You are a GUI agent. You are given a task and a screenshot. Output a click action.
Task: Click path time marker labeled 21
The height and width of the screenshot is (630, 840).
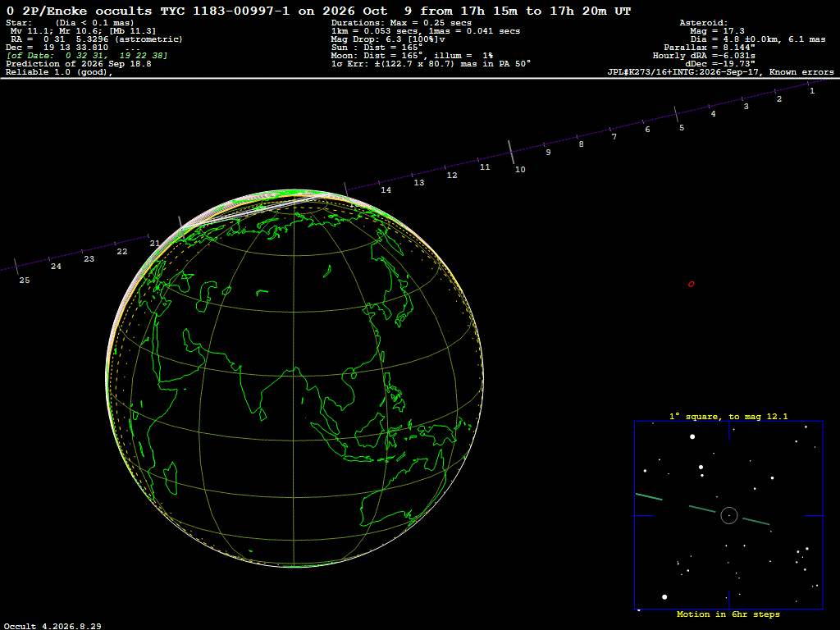click(154, 243)
